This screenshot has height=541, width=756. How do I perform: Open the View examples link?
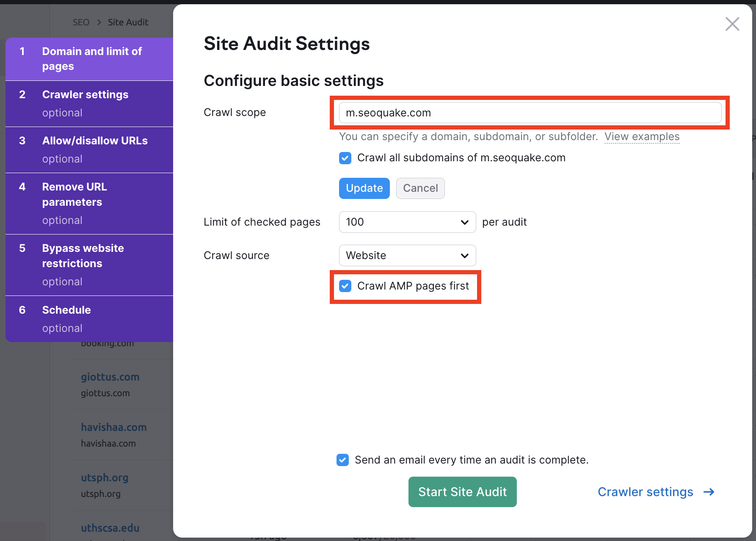coord(642,137)
